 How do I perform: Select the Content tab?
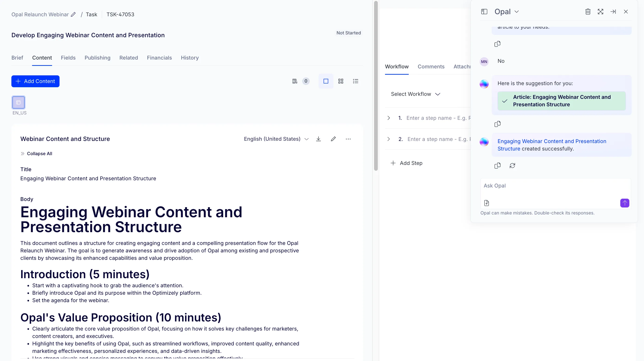click(x=42, y=58)
